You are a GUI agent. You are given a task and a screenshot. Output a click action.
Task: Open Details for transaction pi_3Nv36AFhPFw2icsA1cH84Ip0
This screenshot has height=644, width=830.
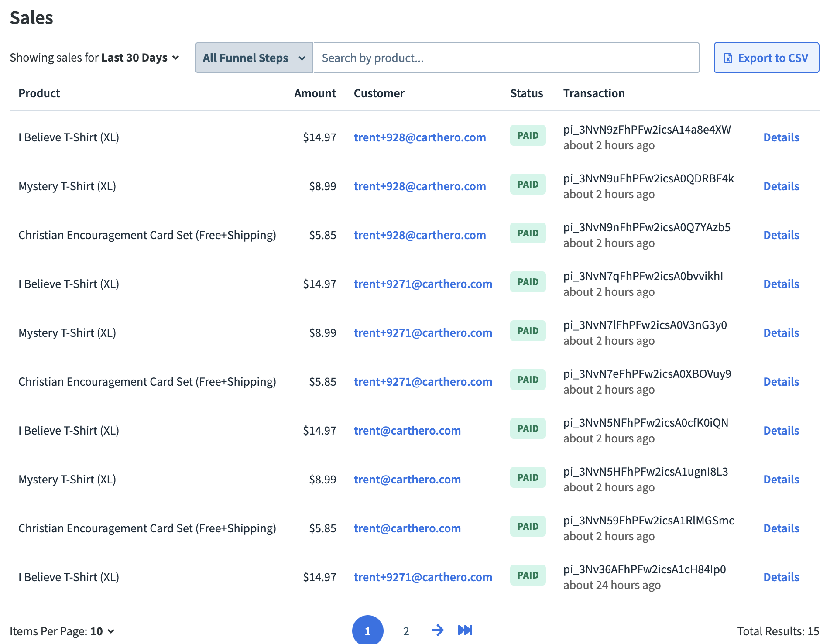click(x=781, y=577)
